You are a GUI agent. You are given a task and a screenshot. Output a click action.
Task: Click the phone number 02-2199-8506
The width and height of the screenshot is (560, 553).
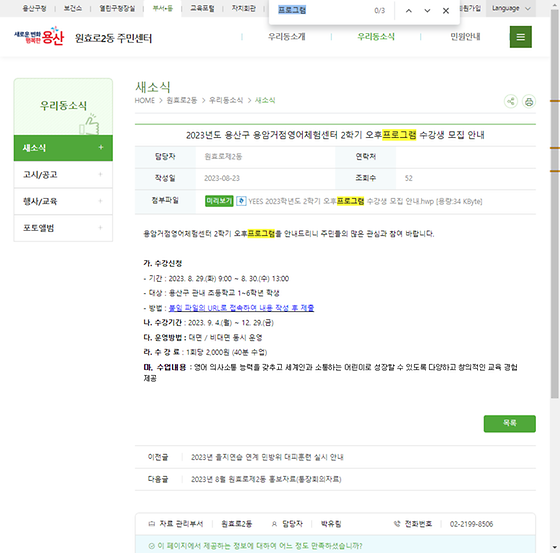(x=471, y=524)
